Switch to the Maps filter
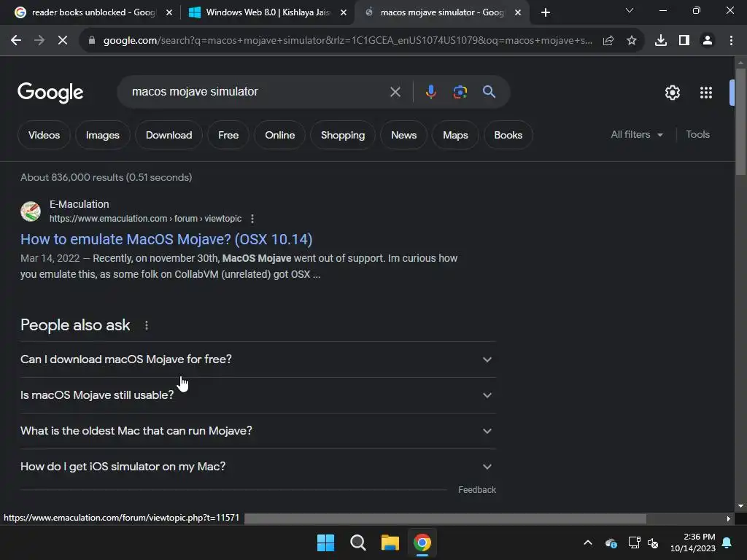Viewport: 747px width, 560px height. [x=455, y=135]
